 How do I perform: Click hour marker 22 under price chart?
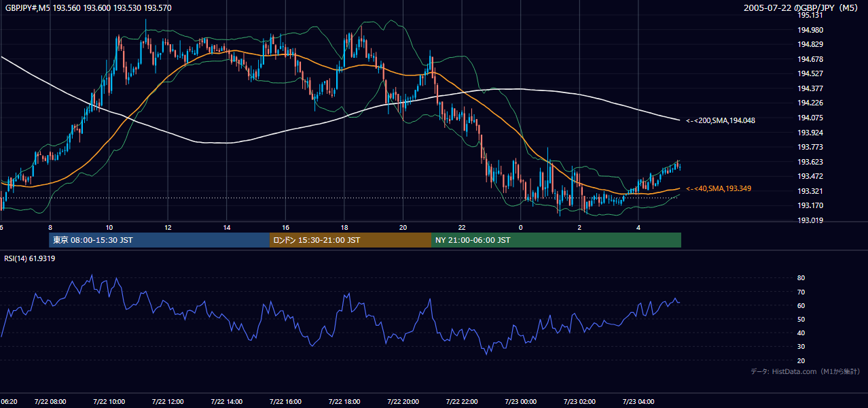462,227
